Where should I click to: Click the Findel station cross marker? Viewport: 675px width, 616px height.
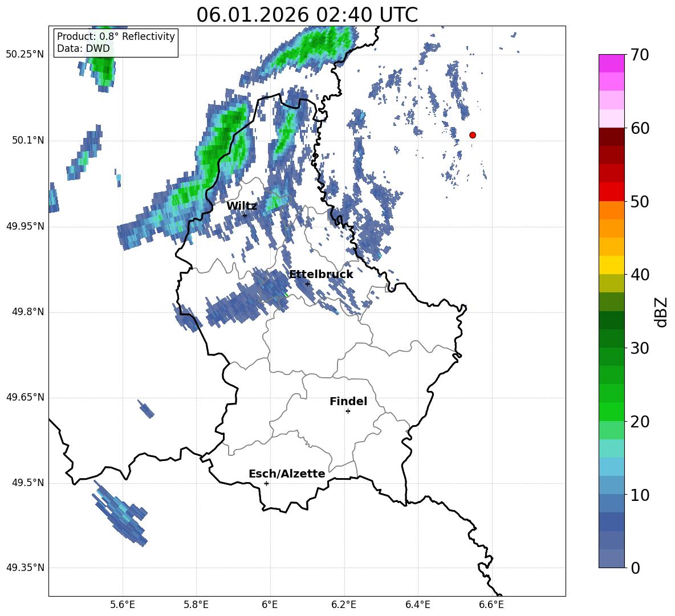tap(348, 411)
